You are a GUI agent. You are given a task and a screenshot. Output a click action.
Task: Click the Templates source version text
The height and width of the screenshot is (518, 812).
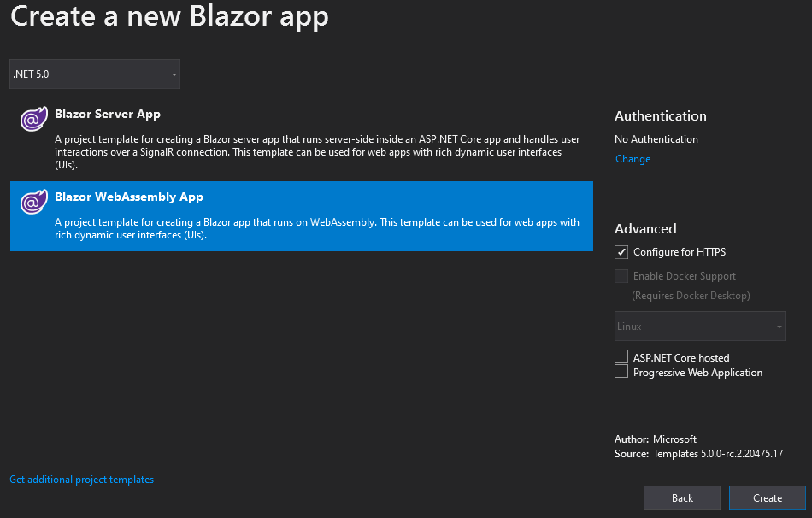click(x=718, y=454)
